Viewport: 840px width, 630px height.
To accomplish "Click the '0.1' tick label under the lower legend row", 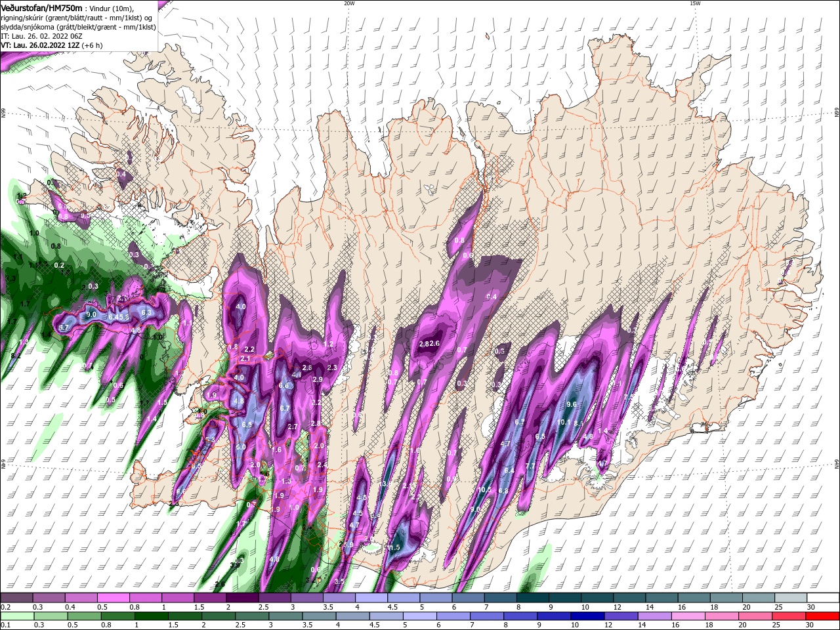I will pos(5,625).
